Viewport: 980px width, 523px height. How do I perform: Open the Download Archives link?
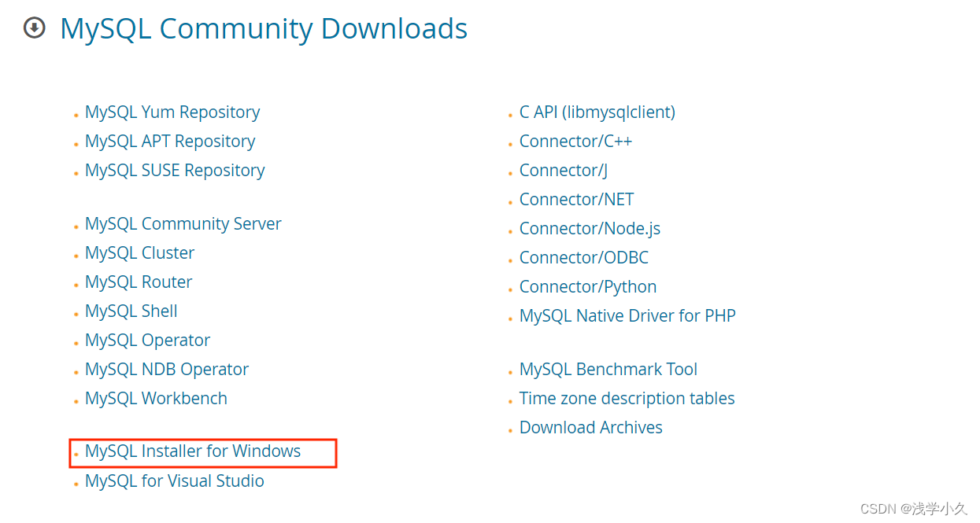(x=591, y=428)
